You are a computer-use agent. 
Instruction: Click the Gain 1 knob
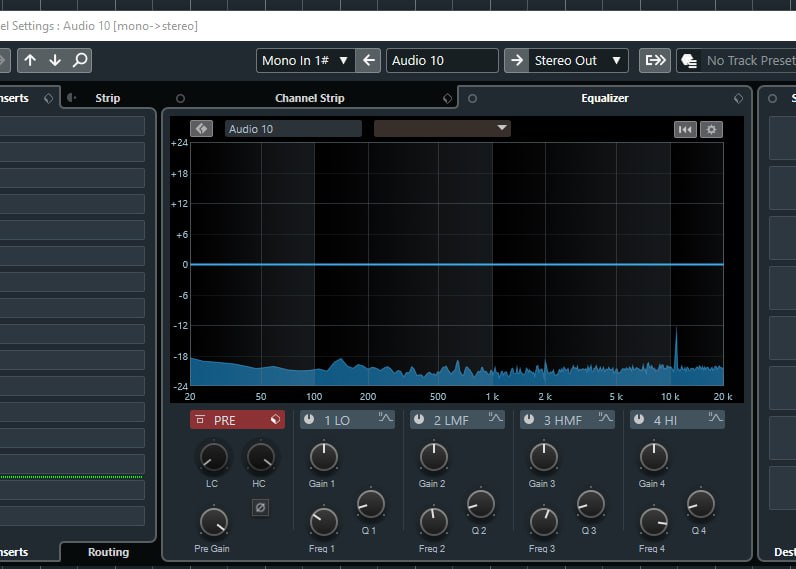[323, 457]
